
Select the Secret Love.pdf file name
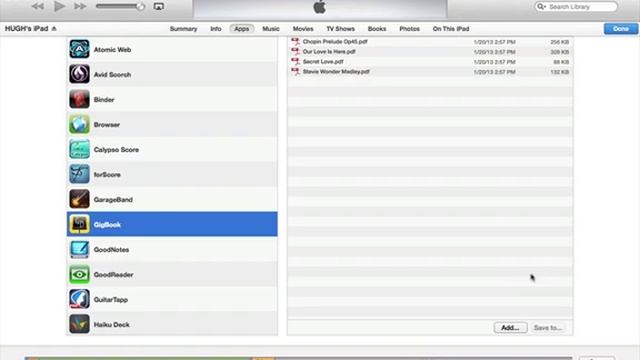323,62
